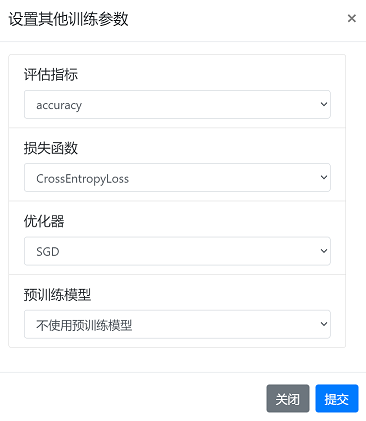Viewport: 366px width, 421px height.
Task: Select the 'accuracy' value text
Action: (59, 105)
